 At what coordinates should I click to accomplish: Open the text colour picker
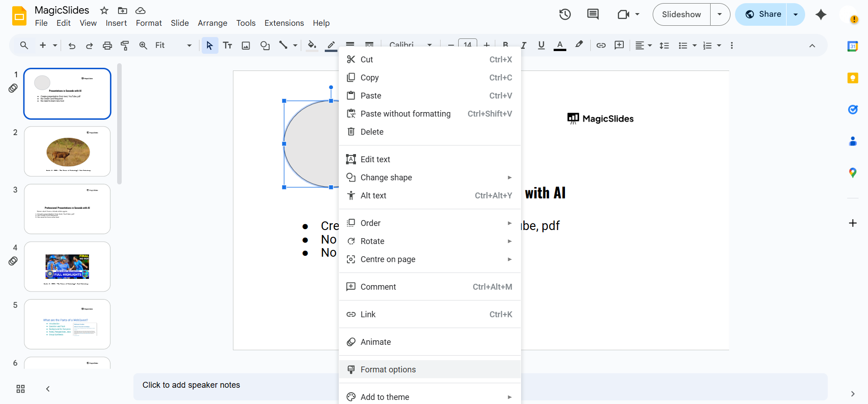coord(560,45)
